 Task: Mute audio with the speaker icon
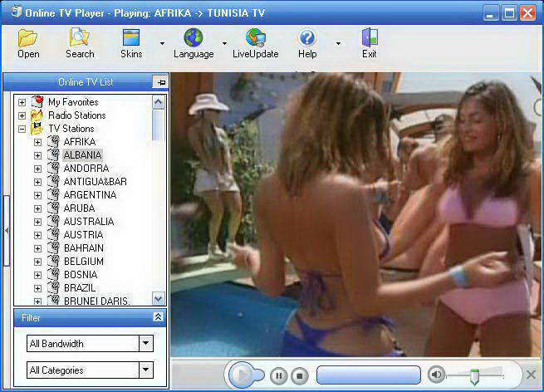click(436, 375)
